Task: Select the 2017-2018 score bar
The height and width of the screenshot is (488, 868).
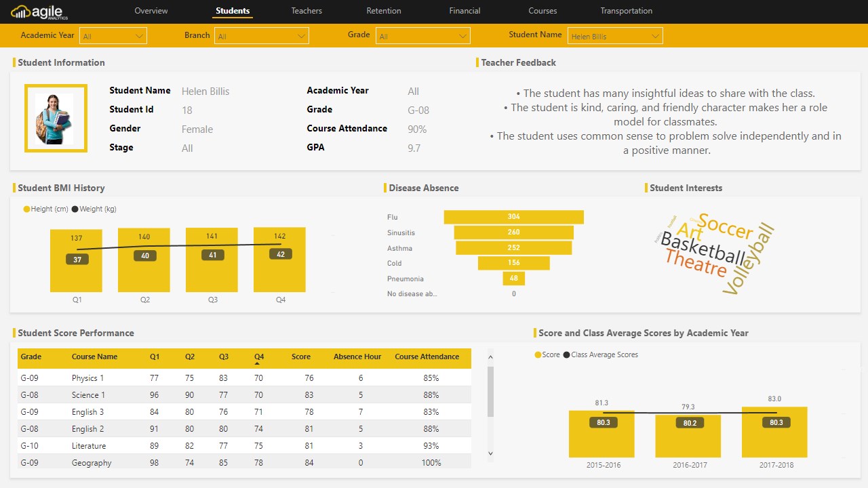Action: point(775,432)
